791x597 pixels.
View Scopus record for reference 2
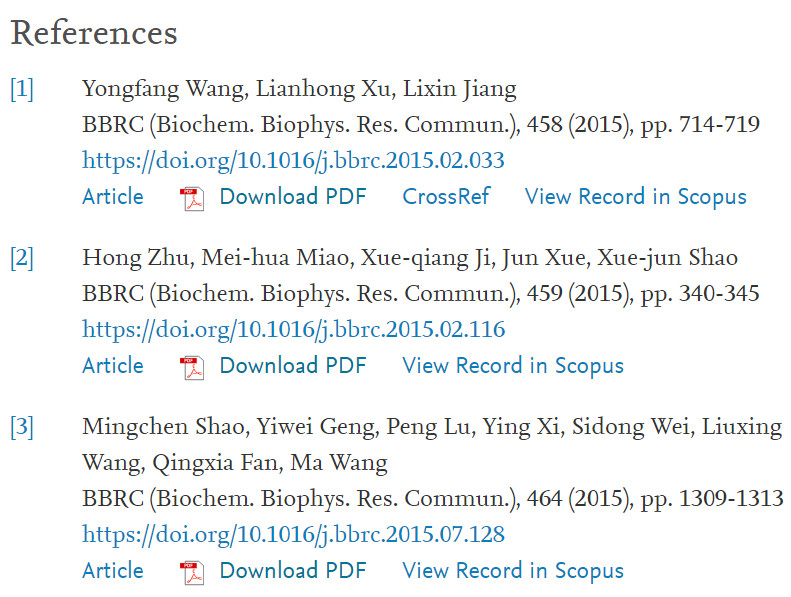[512, 366]
